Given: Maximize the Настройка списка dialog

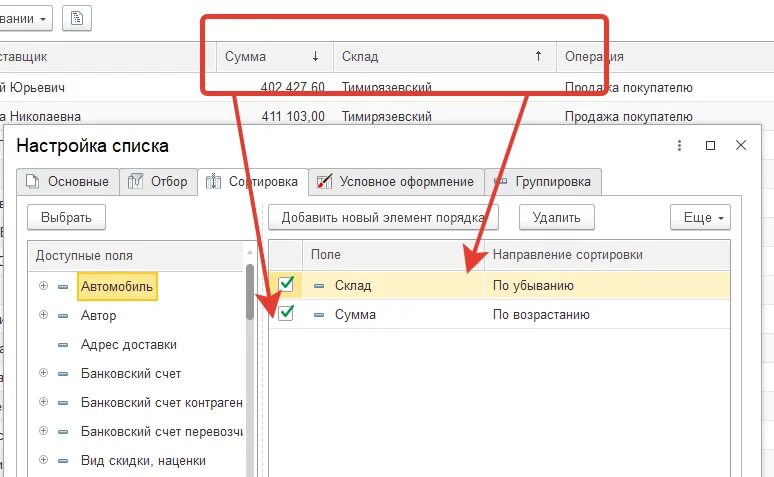Looking at the screenshot, I should coord(710,145).
